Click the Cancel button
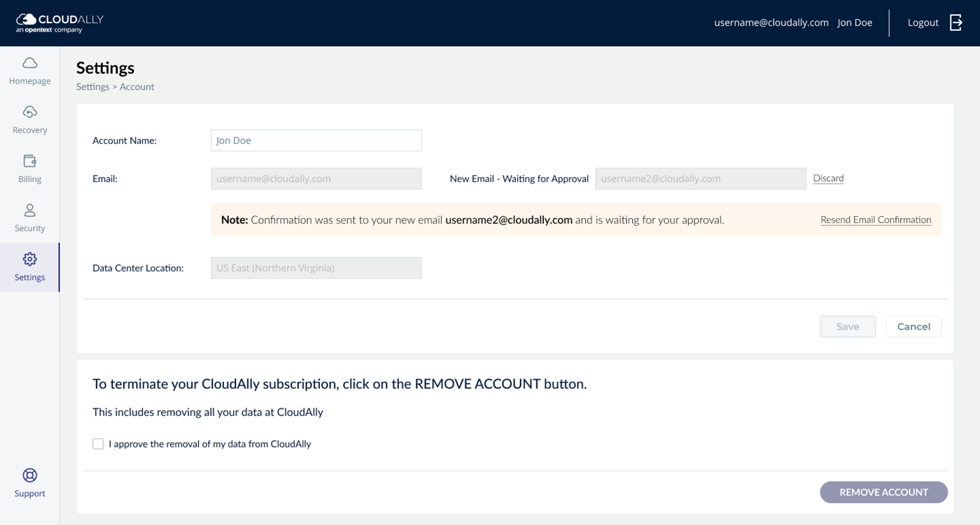 click(914, 327)
